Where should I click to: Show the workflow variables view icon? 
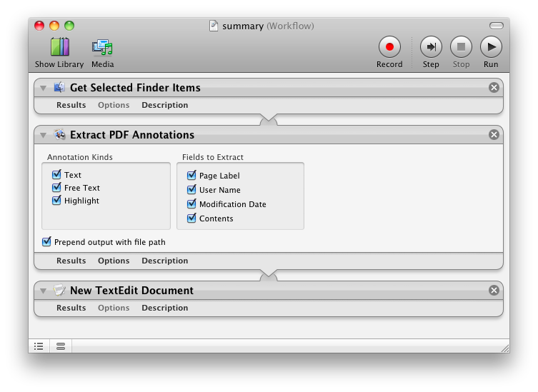(x=61, y=346)
